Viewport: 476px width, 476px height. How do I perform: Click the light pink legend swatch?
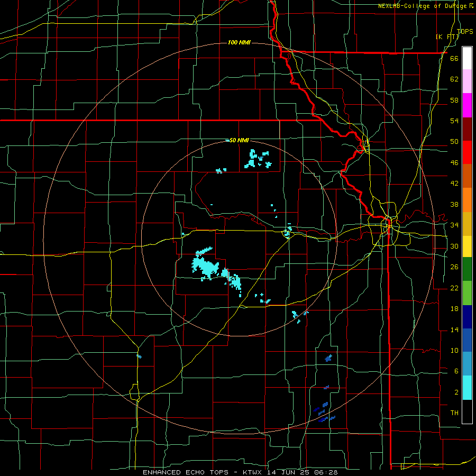click(x=467, y=81)
